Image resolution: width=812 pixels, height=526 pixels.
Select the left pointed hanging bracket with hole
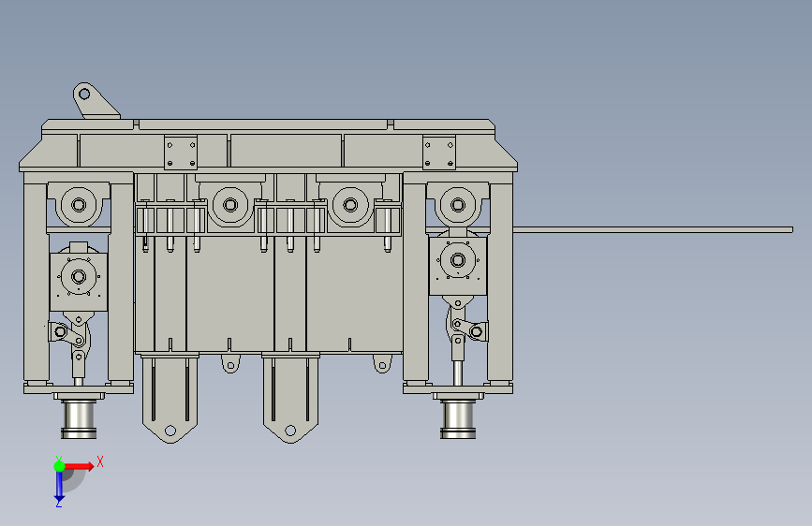pos(170,399)
